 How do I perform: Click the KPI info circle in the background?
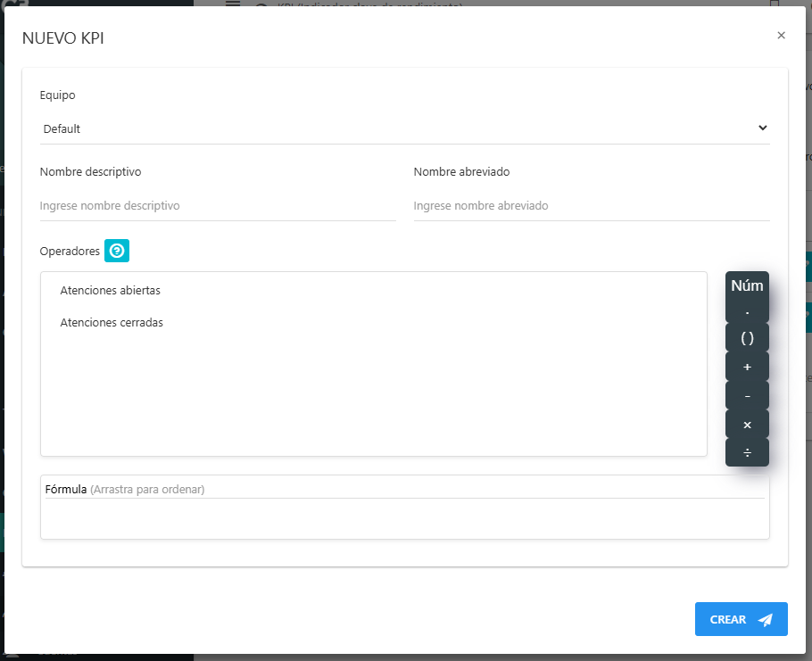(260, 4)
